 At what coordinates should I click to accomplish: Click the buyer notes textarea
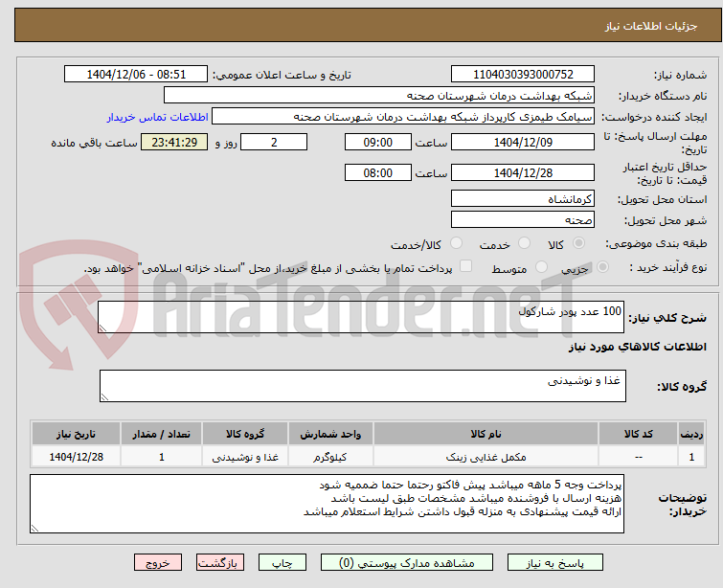(x=327, y=504)
